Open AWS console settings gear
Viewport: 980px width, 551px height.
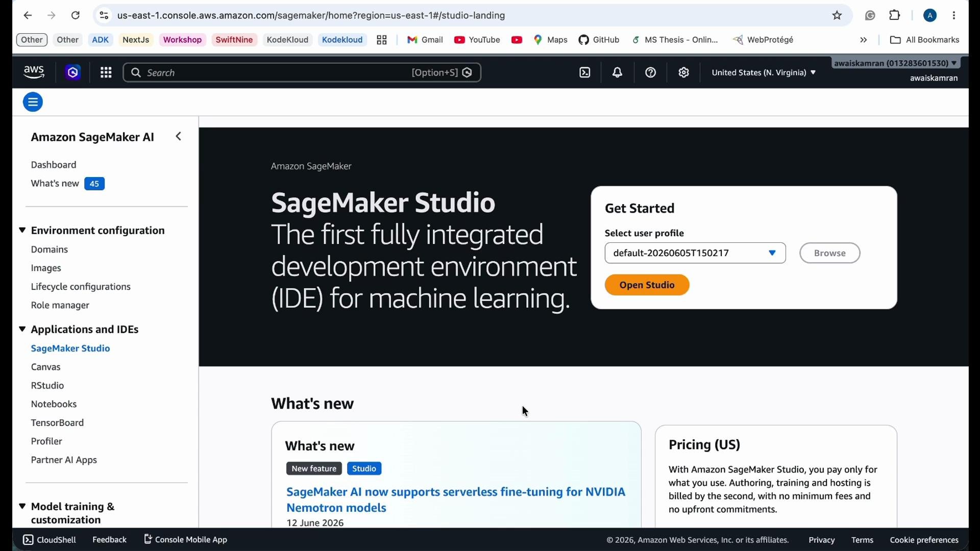[684, 73]
